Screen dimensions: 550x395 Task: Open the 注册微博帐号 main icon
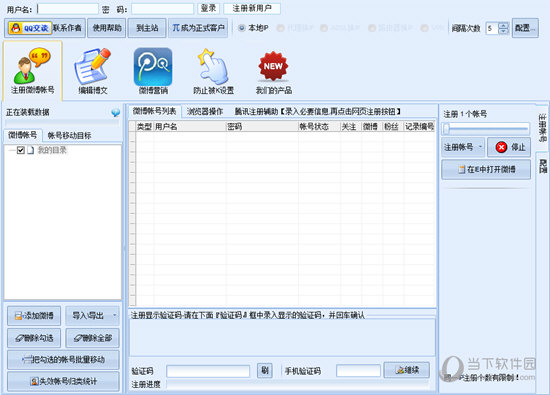coord(33,71)
